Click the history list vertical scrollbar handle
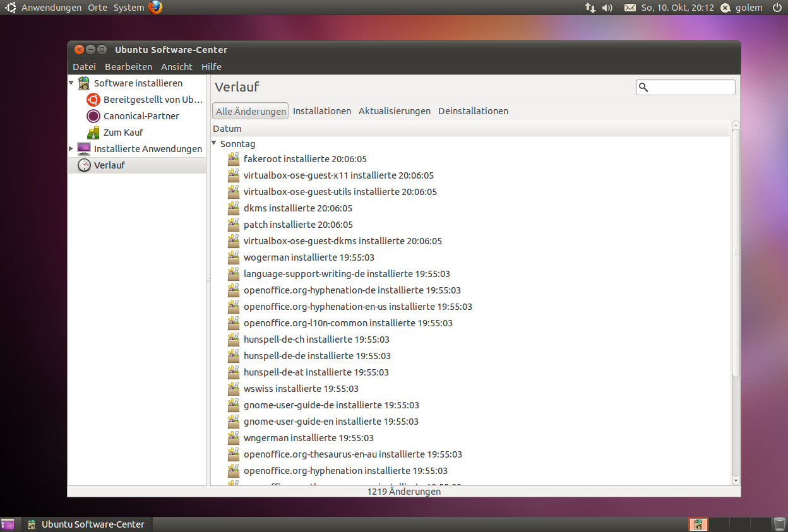Screen dimensions: 788x532 pos(736,252)
